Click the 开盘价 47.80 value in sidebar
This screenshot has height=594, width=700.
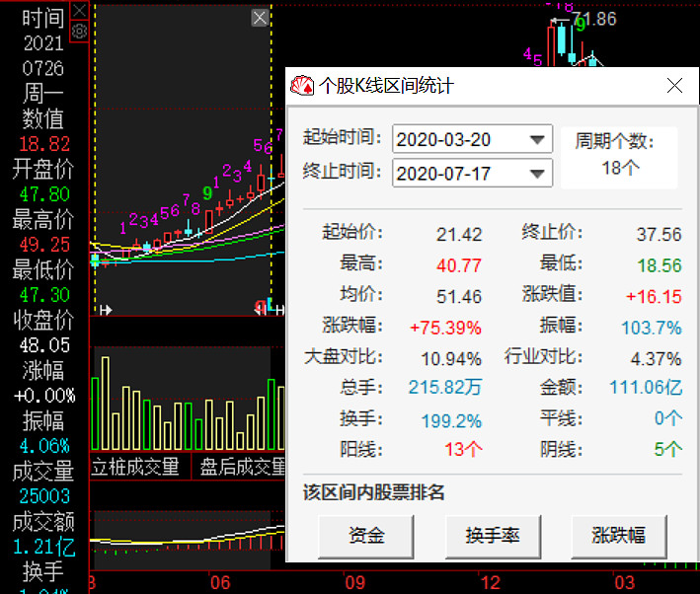point(44,194)
